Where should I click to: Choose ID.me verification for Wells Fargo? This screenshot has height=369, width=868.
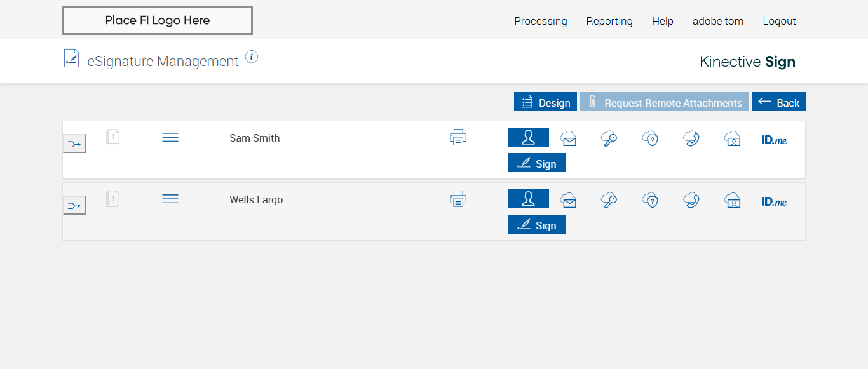tap(774, 202)
